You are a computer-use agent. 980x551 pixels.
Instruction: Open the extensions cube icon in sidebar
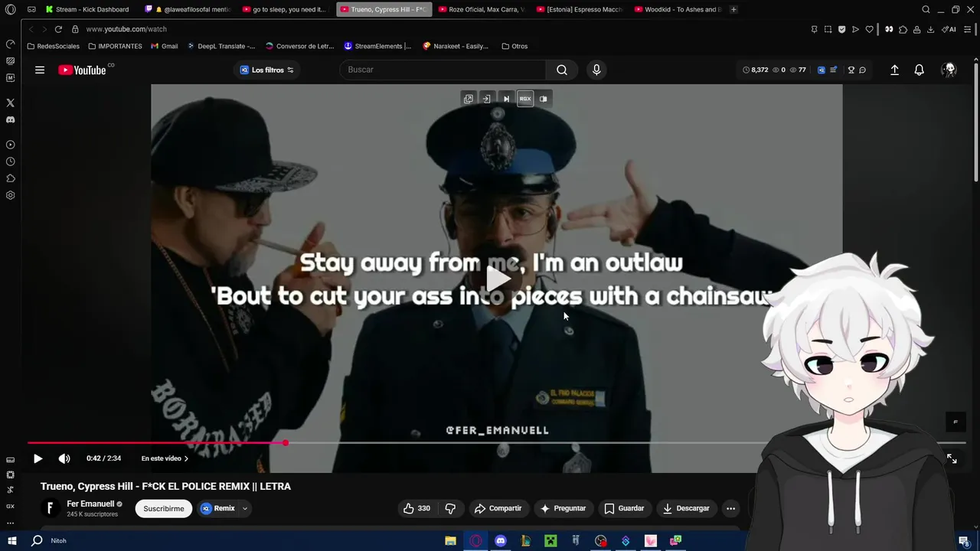point(10,178)
